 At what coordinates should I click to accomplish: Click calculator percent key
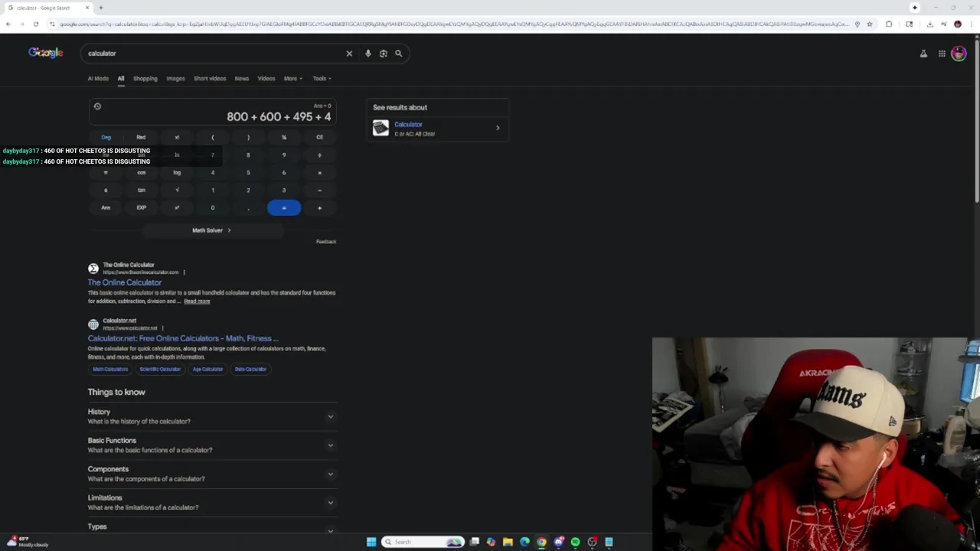(x=284, y=137)
